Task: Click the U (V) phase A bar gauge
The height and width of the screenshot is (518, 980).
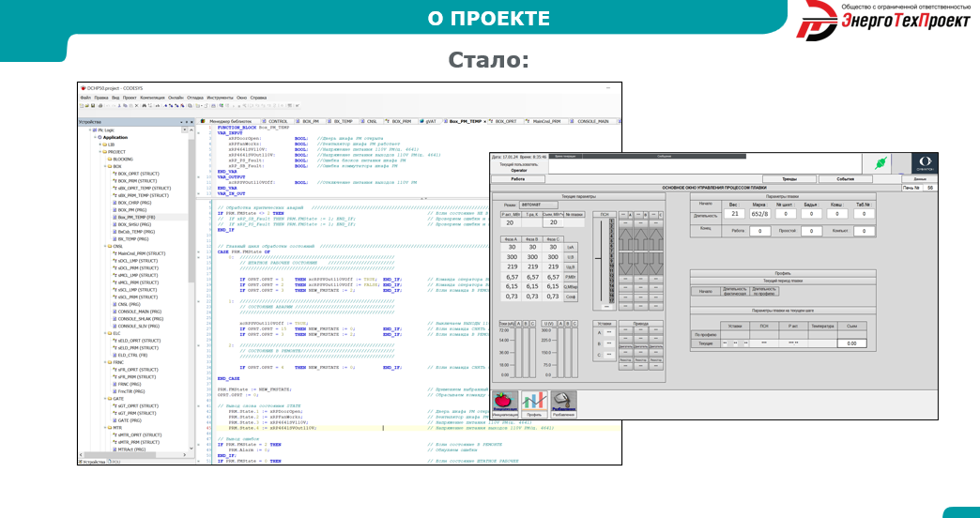Action: point(561,353)
